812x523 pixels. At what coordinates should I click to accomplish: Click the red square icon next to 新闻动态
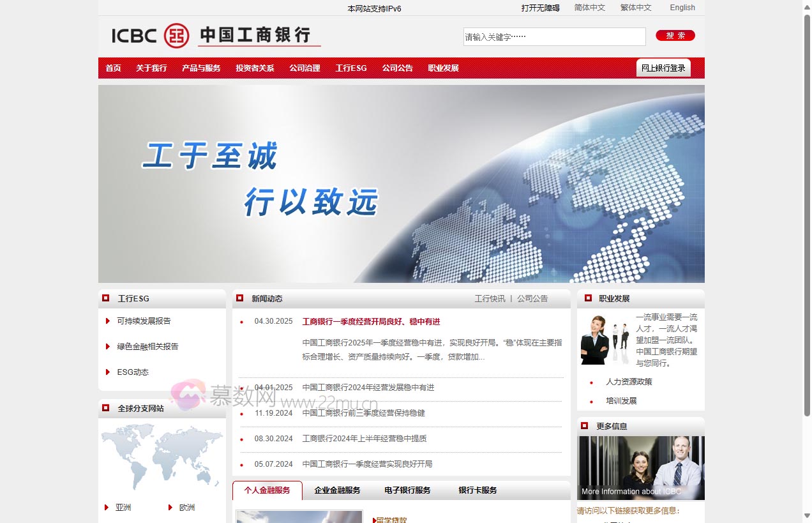pyautogui.click(x=241, y=298)
